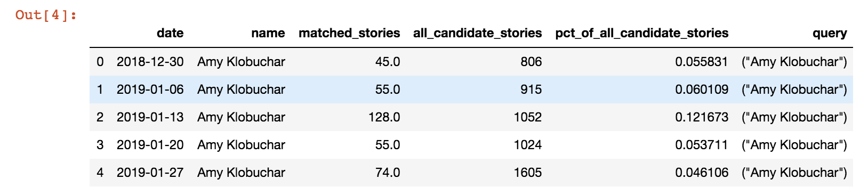Click the all_candidate_stories value 1052

pyautogui.click(x=528, y=117)
